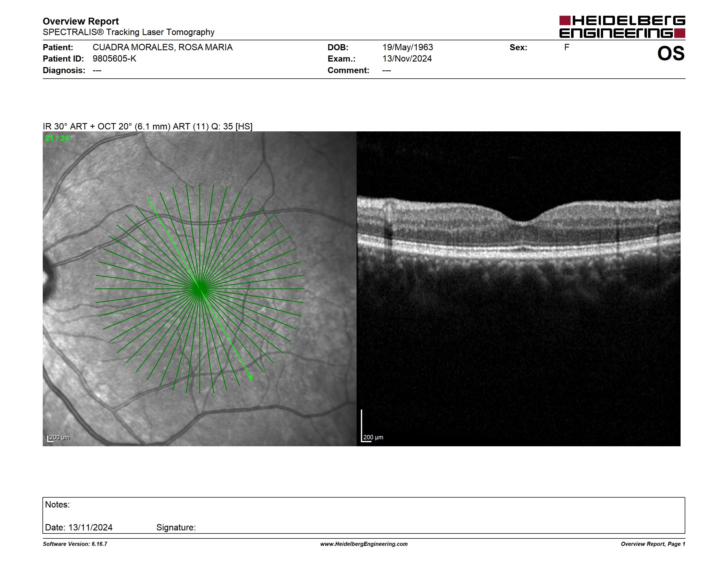The width and height of the screenshot is (728, 563).
Task: Click the green arrowhead of the active scan line
Action: pyautogui.click(x=251, y=377)
